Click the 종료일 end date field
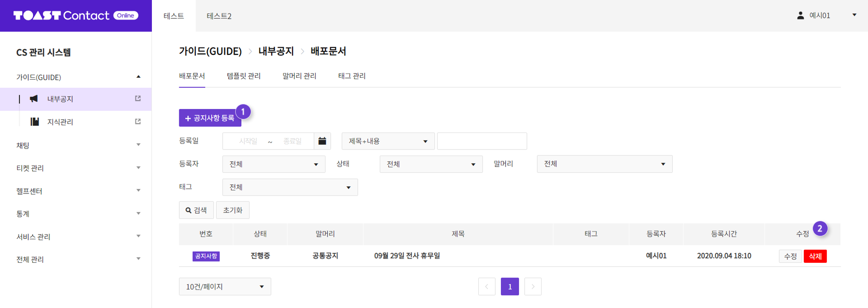868x308 pixels. point(293,141)
